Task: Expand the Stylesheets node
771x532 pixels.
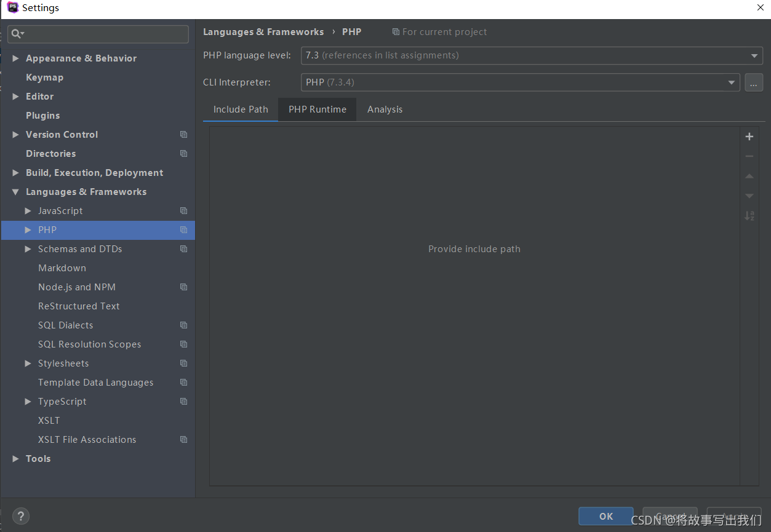Action: [28, 363]
